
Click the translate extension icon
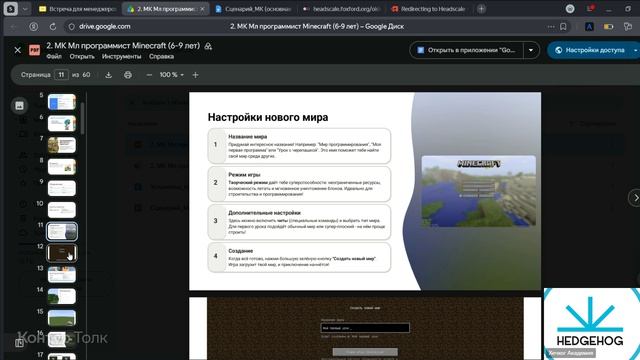(589, 27)
